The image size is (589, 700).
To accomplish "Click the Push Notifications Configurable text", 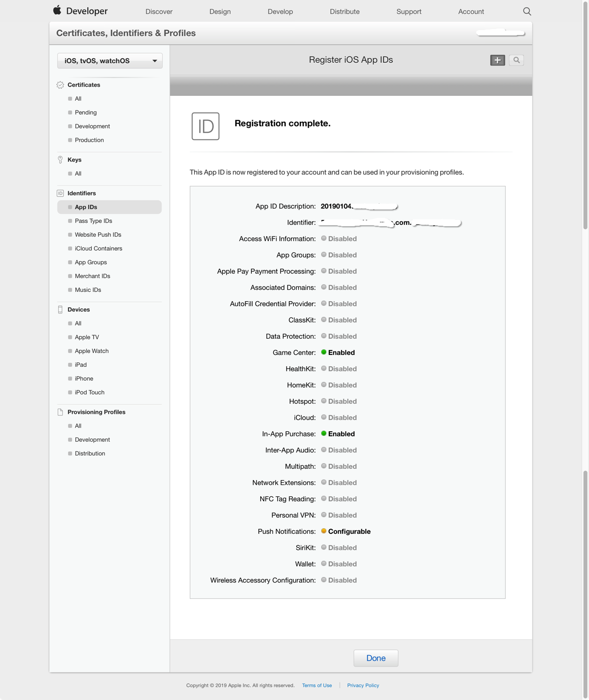I will 349,531.
